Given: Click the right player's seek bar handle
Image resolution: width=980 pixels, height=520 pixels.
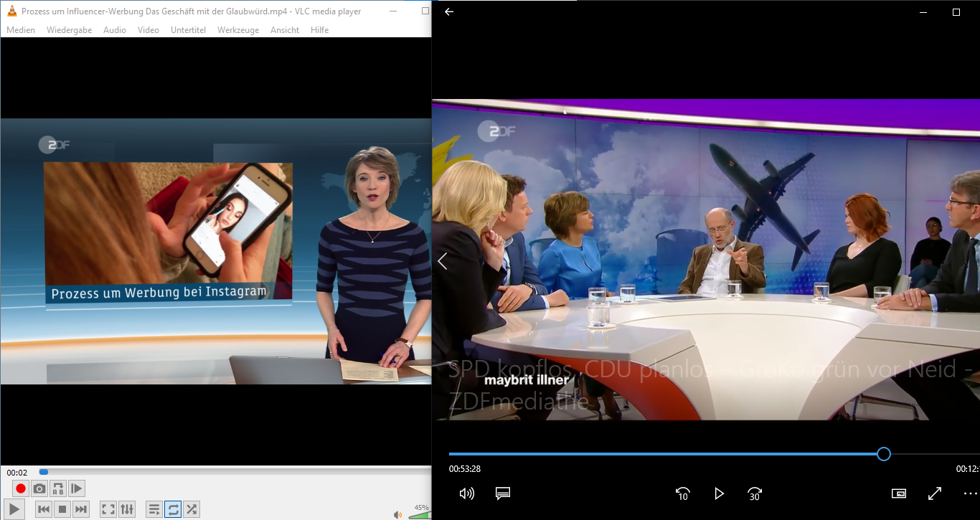Looking at the screenshot, I should click(x=884, y=454).
